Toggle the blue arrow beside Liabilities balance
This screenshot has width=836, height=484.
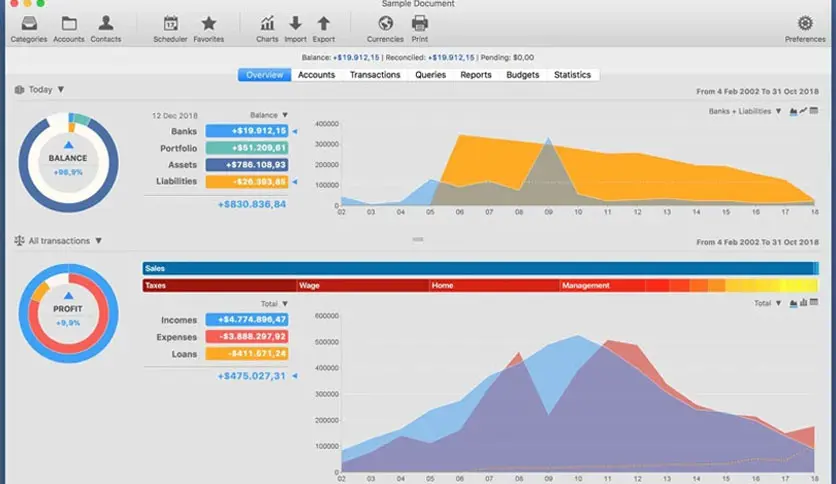tap(294, 182)
